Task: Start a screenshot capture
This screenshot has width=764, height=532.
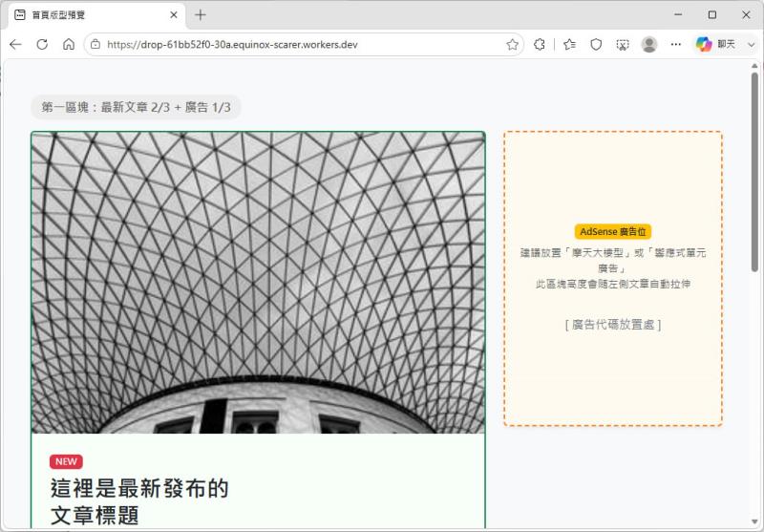Action: point(623,44)
